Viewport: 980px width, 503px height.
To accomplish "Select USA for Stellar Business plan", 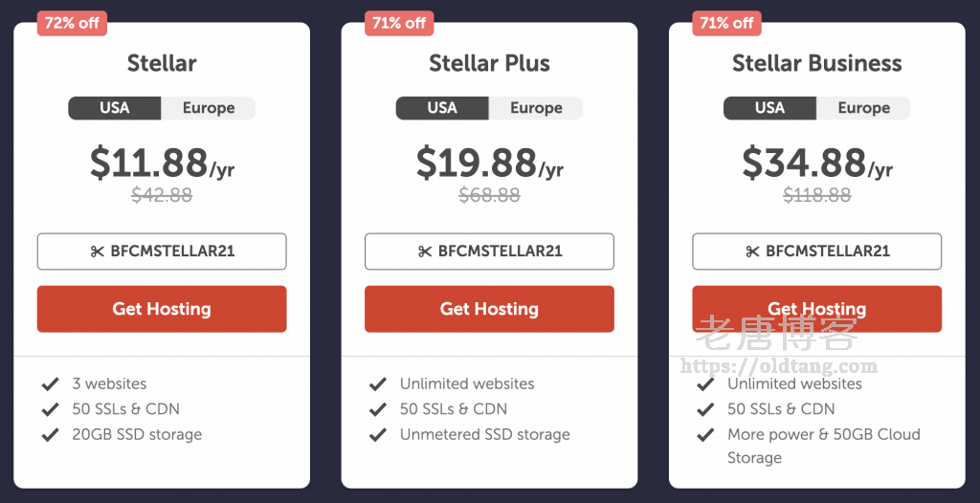I will pyautogui.click(x=769, y=108).
